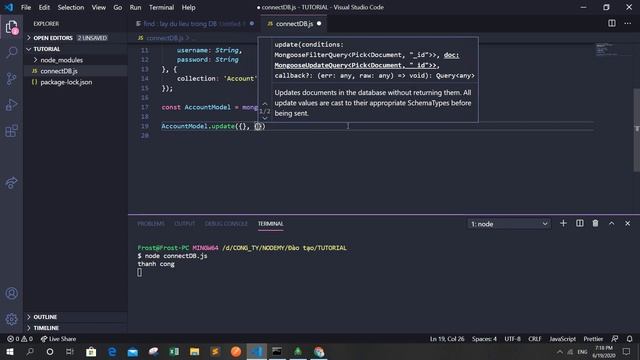This screenshot has width=640, height=360.
Task: Click errors and warnings status indicator
Action: coord(20,339)
